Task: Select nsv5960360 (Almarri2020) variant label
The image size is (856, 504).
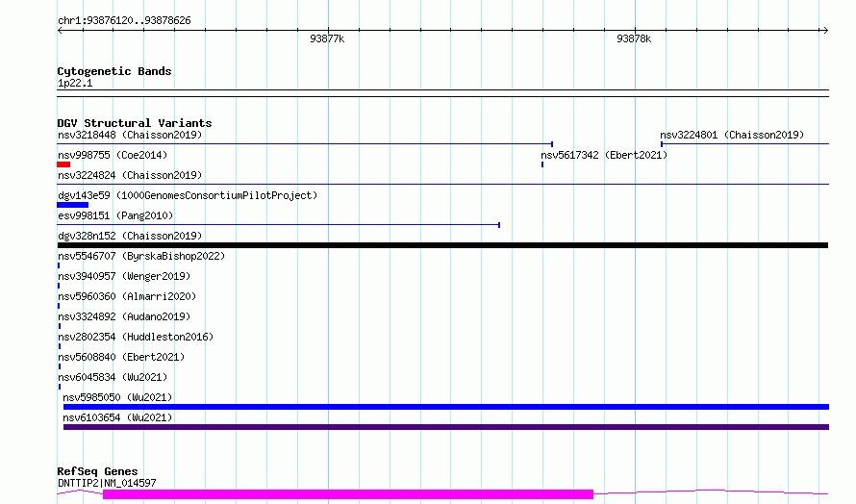Action: pos(127,296)
